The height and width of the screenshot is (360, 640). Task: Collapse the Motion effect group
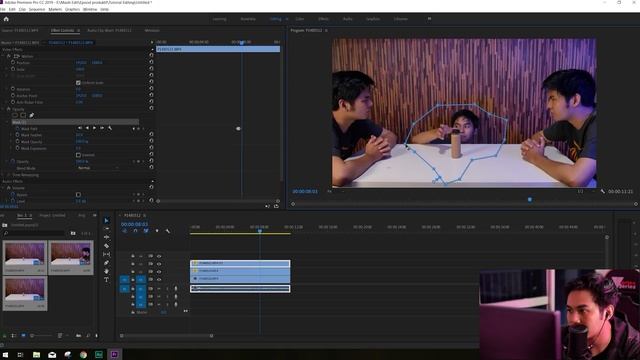pyautogui.click(x=3, y=56)
